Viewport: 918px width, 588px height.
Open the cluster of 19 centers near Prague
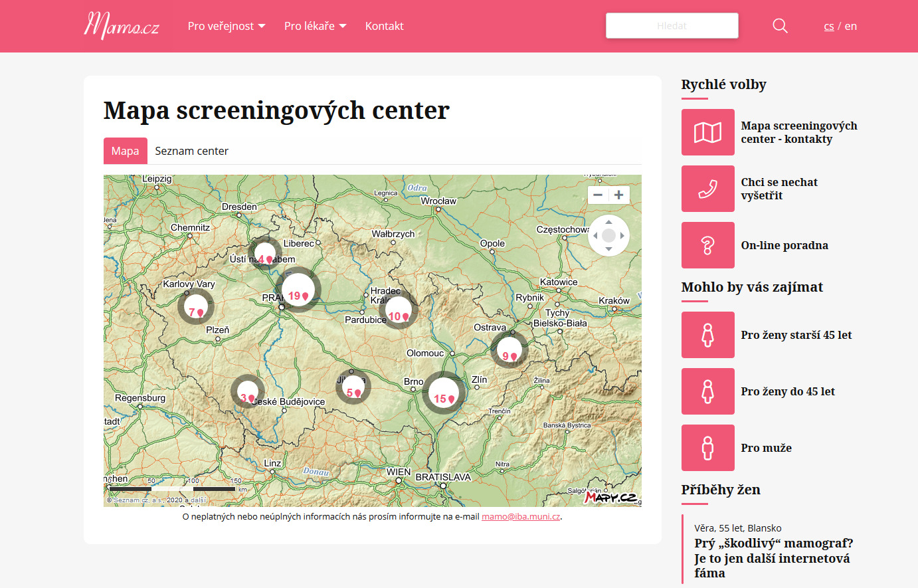(298, 290)
